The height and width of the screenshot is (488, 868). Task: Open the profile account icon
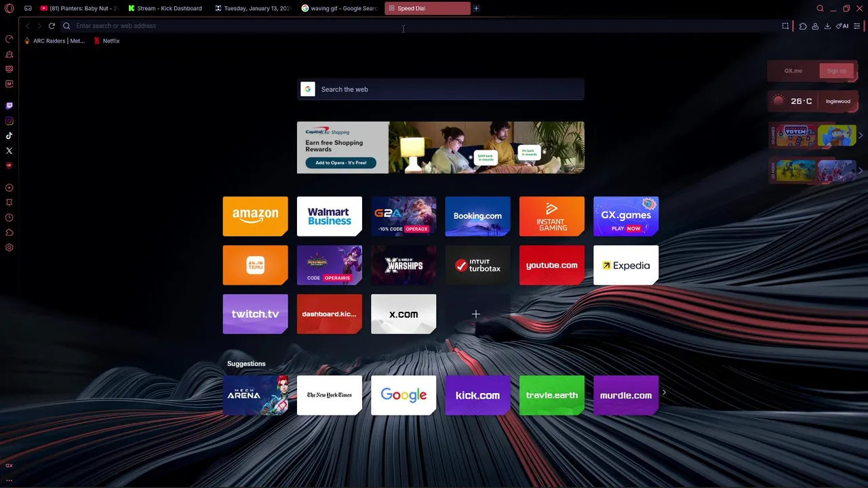click(x=815, y=26)
